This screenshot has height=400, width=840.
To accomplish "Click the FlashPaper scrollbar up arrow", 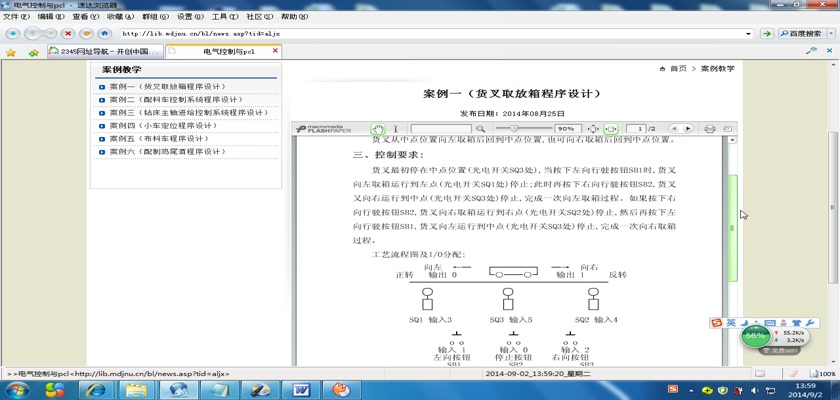I will 732,140.
